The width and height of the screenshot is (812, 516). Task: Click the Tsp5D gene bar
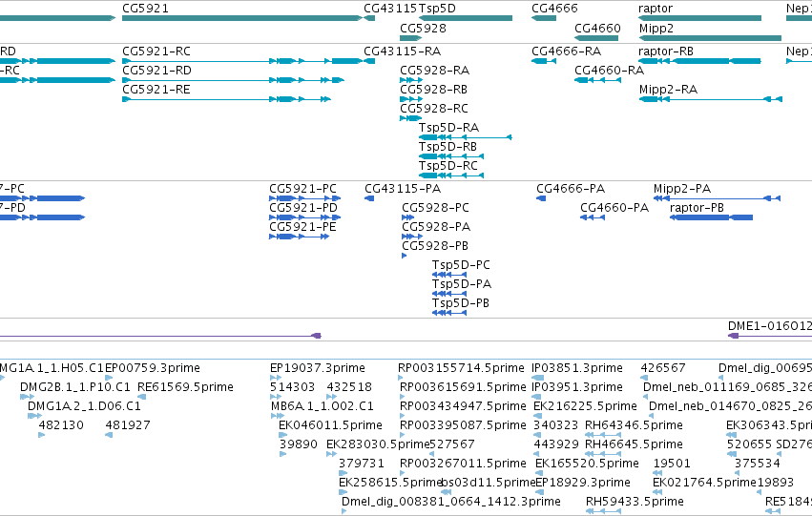click(x=466, y=18)
